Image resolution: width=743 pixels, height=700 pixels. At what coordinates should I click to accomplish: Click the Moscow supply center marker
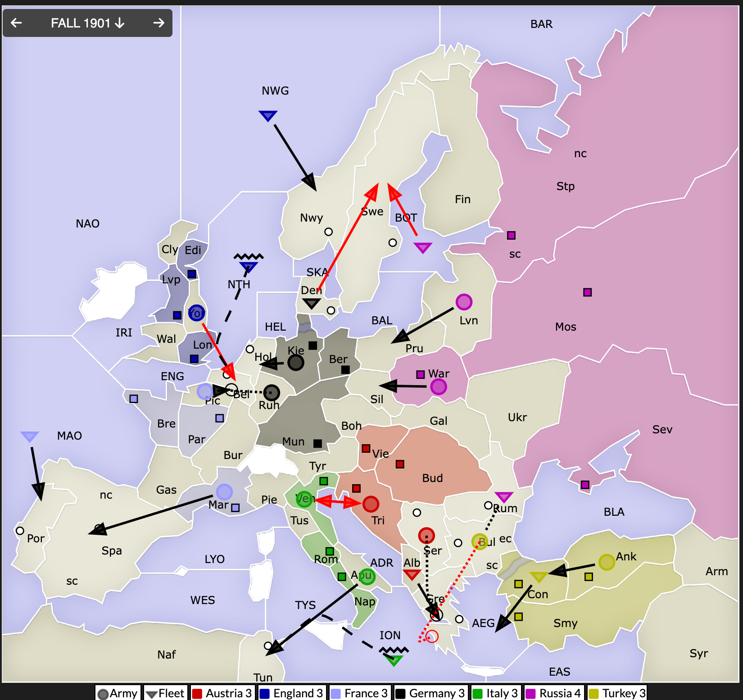587,292
